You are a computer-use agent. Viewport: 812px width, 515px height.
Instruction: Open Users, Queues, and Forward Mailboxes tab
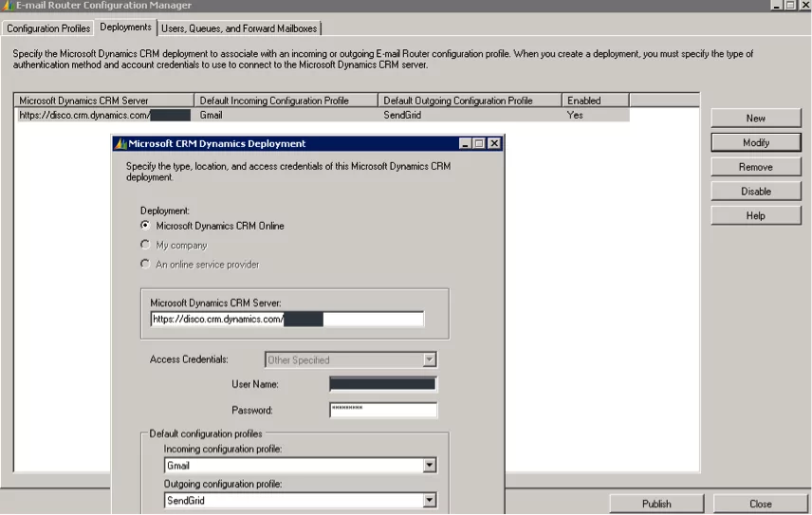point(239,28)
